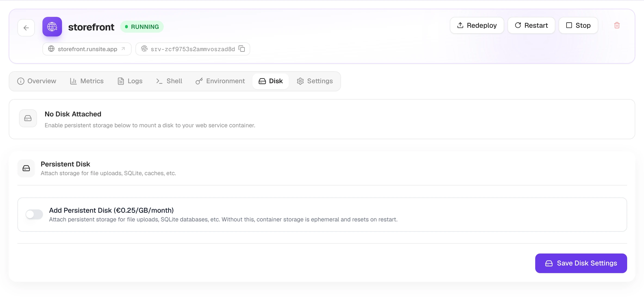The height and width of the screenshot is (303, 644).
Task: Click the external link arrow beside storefront.runsite.app
Action: point(123,49)
